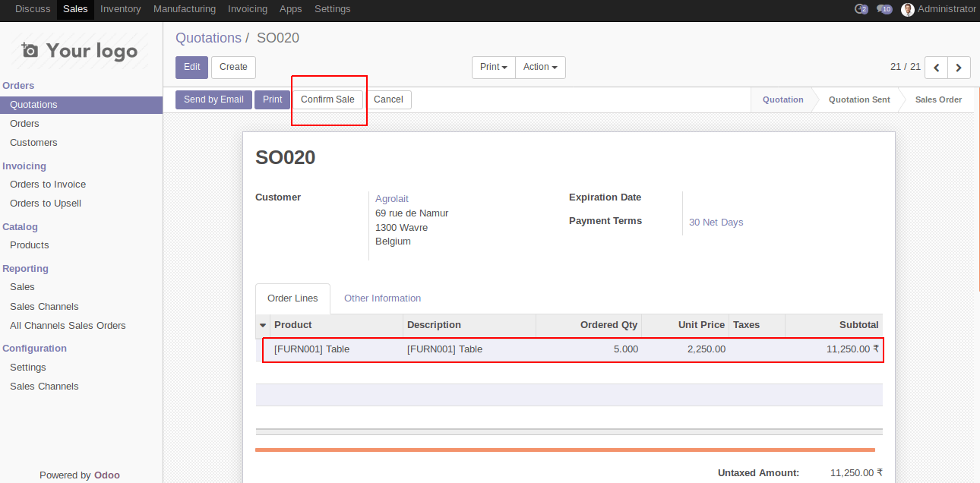This screenshot has height=483, width=980.
Task: Open the Settings app menu
Action: tap(332, 9)
